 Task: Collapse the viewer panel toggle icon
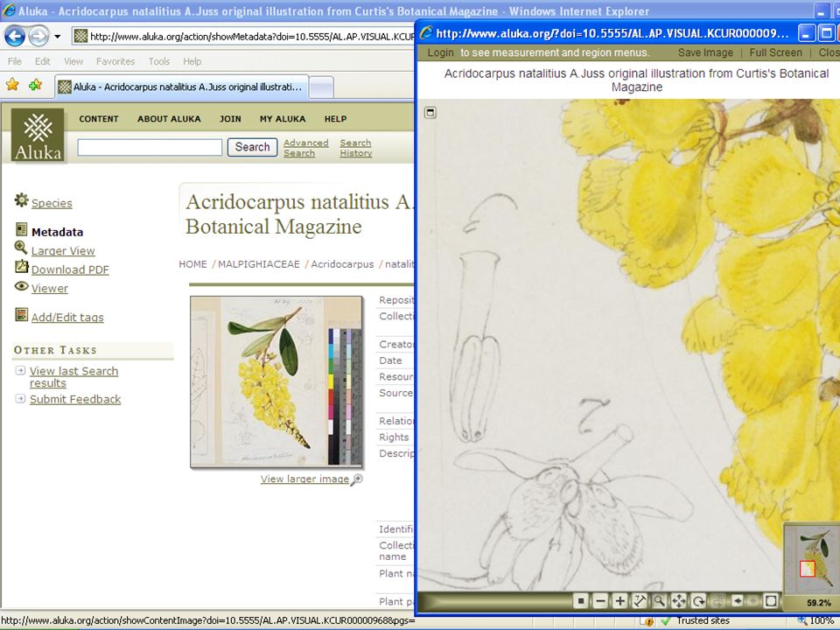coord(430,113)
